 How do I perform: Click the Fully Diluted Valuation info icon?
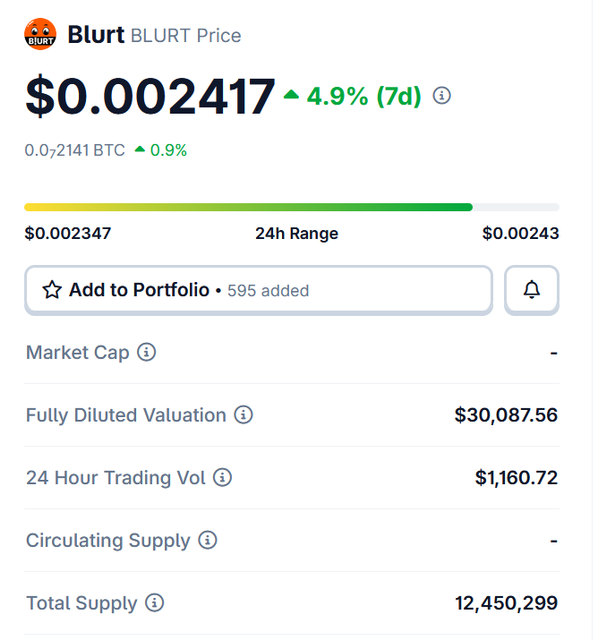coord(244,415)
